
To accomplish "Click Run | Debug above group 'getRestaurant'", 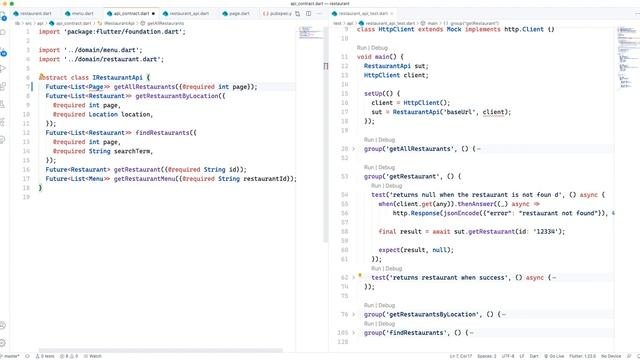I will tap(379, 167).
